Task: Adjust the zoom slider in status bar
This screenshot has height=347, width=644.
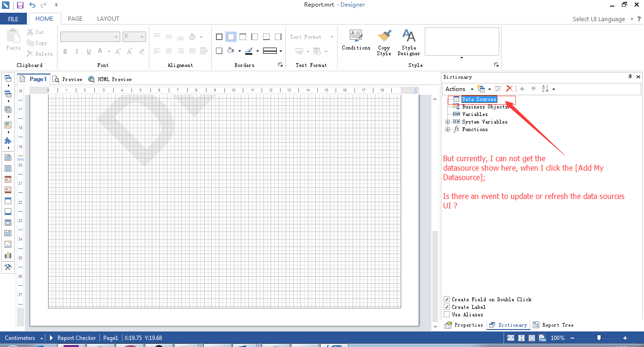Action: [x=599, y=338]
